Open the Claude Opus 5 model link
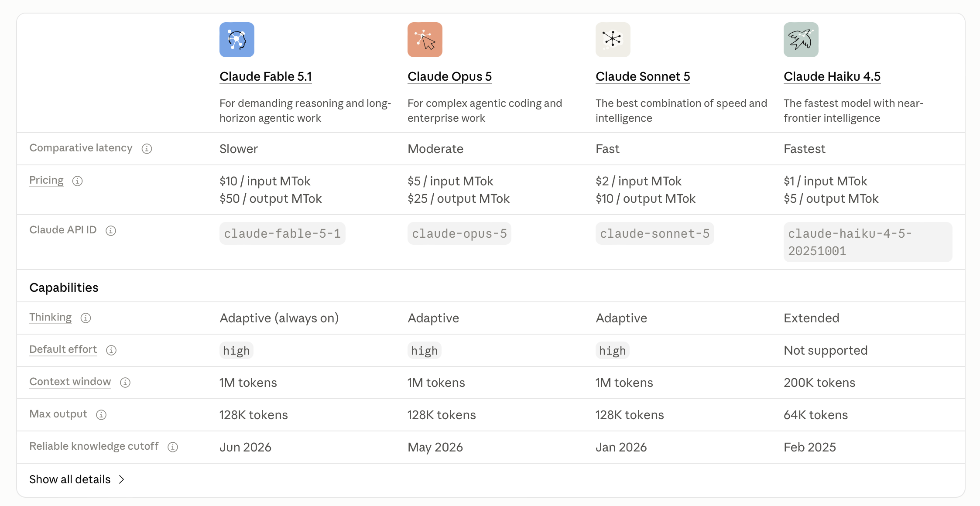This screenshot has height=506, width=980. (x=449, y=76)
